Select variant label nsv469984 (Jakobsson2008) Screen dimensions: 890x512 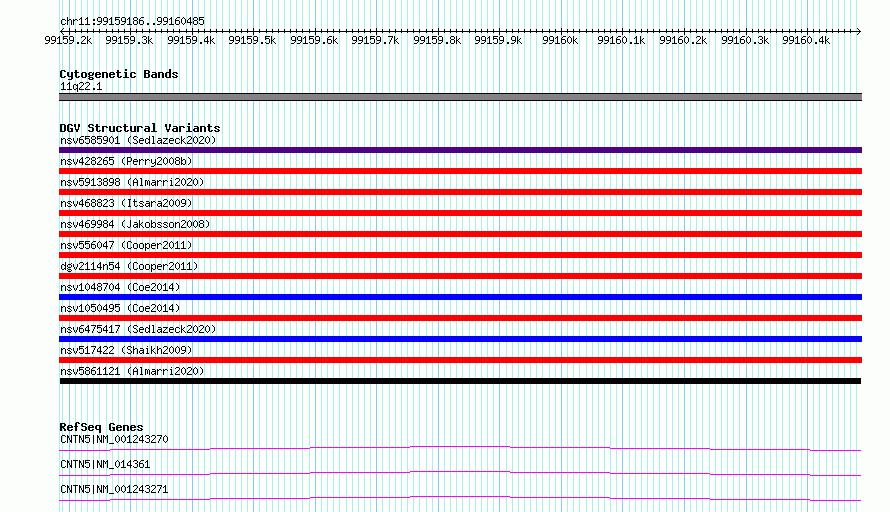point(135,224)
